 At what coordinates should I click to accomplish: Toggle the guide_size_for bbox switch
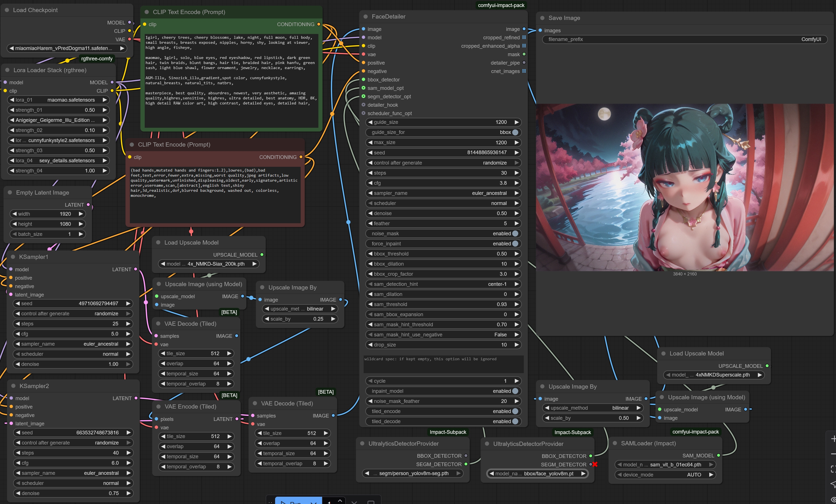(515, 132)
